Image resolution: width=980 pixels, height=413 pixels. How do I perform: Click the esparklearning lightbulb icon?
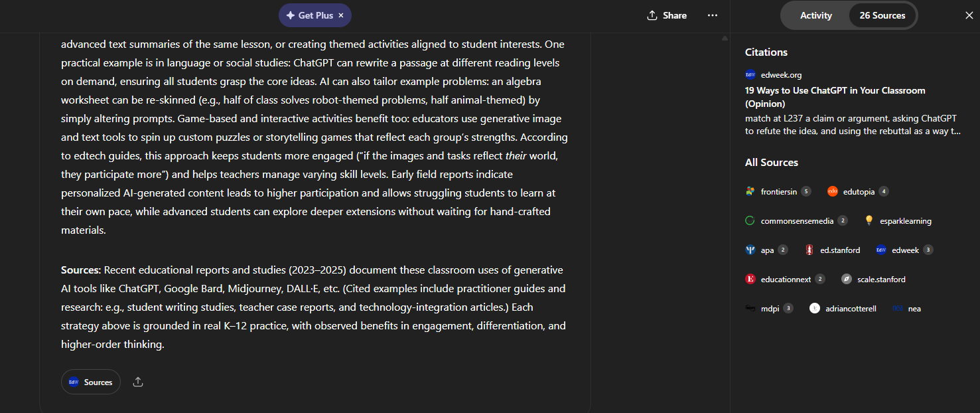point(869,220)
